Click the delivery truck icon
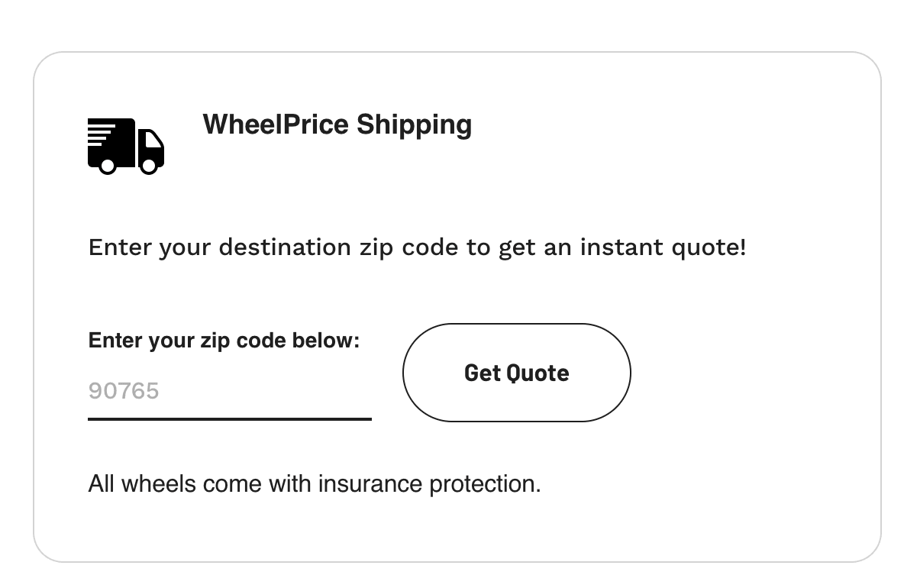Viewport: 904px width, 588px height. [x=126, y=145]
